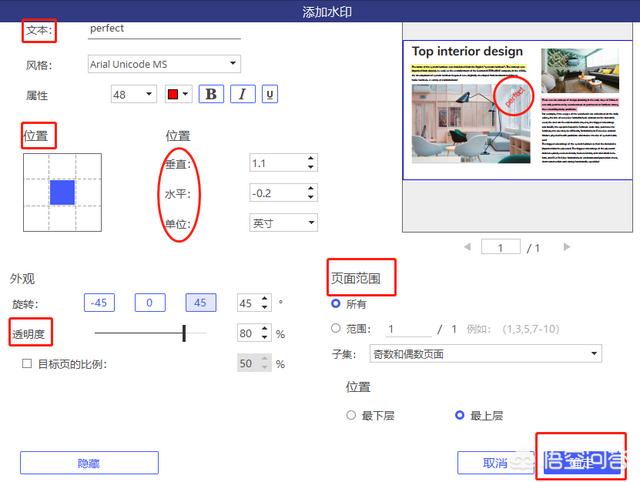The height and width of the screenshot is (482, 640).
Task: Toggle Italic text formatting button
Action: coord(241,94)
